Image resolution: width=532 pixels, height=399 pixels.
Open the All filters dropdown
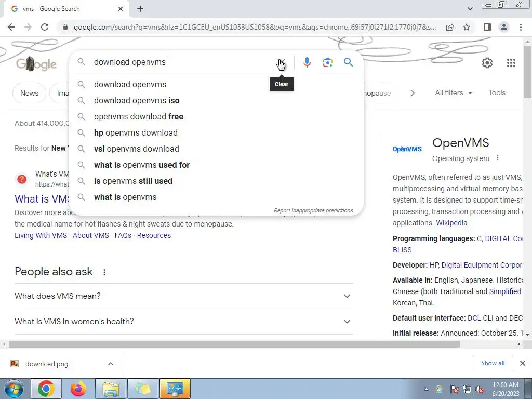[x=454, y=92]
